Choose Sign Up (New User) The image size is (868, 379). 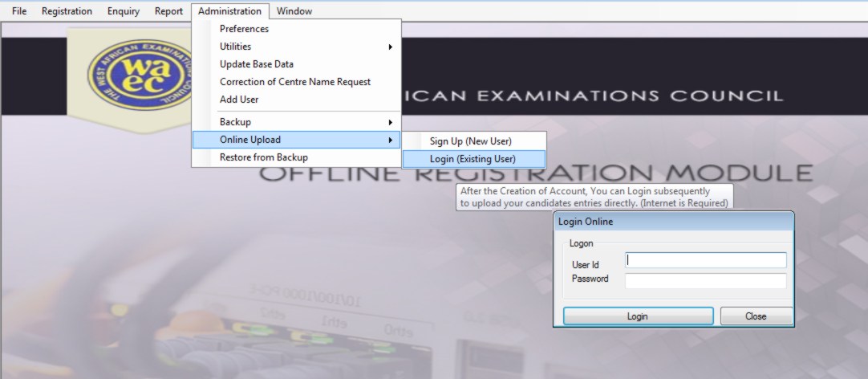point(474,141)
